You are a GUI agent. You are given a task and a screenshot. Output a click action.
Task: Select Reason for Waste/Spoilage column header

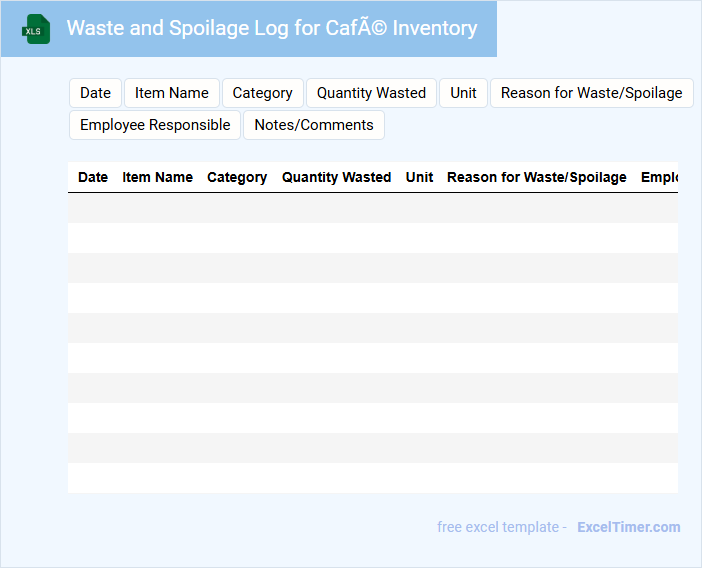point(536,177)
